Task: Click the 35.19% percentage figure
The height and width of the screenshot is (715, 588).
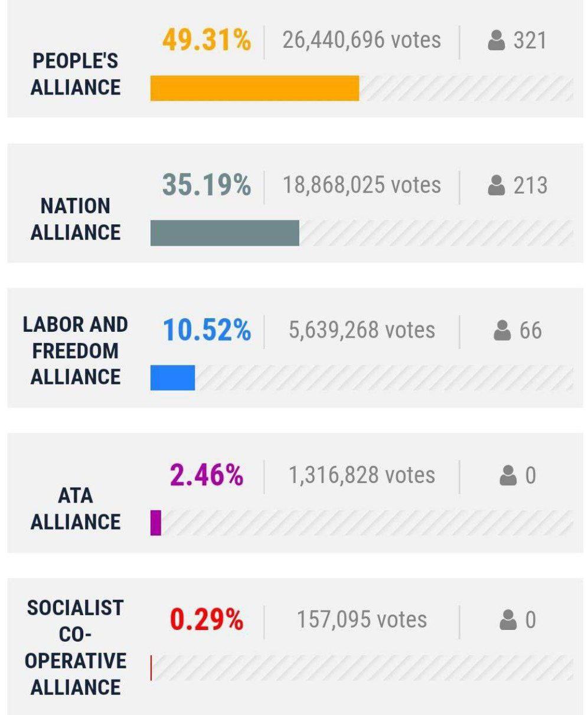Action: [x=206, y=185]
